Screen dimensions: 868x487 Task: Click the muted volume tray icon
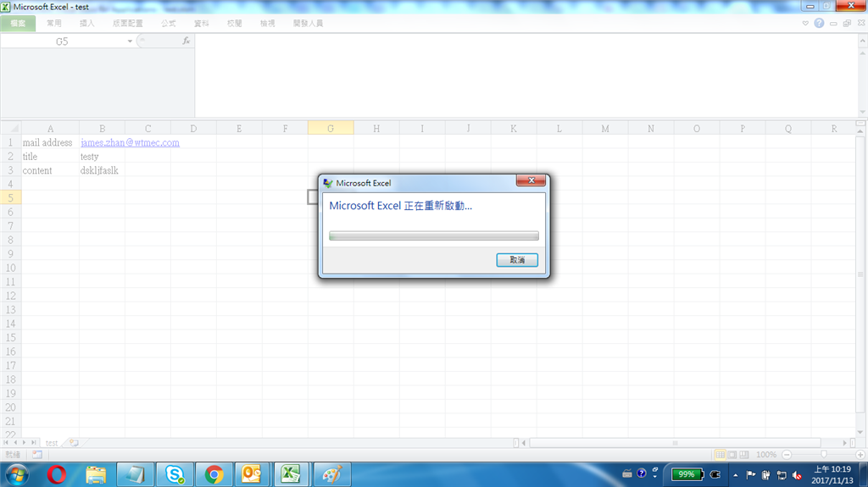click(x=797, y=475)
